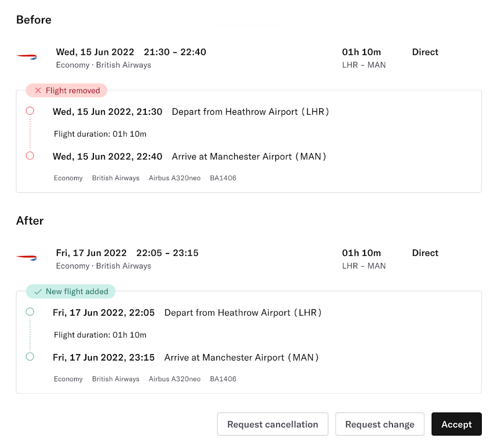Accept the proposed flight change

(456, 424)
